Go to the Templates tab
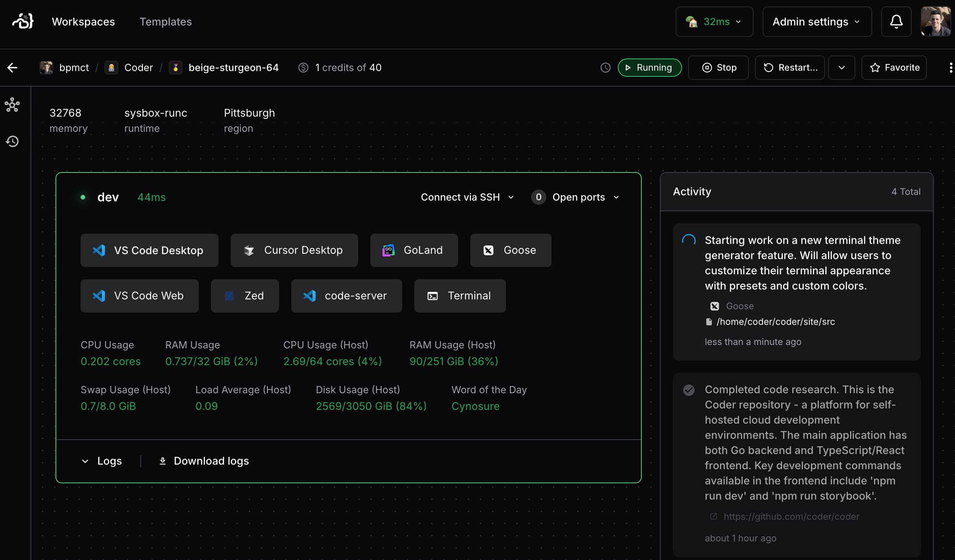 (x=165, y=22)
